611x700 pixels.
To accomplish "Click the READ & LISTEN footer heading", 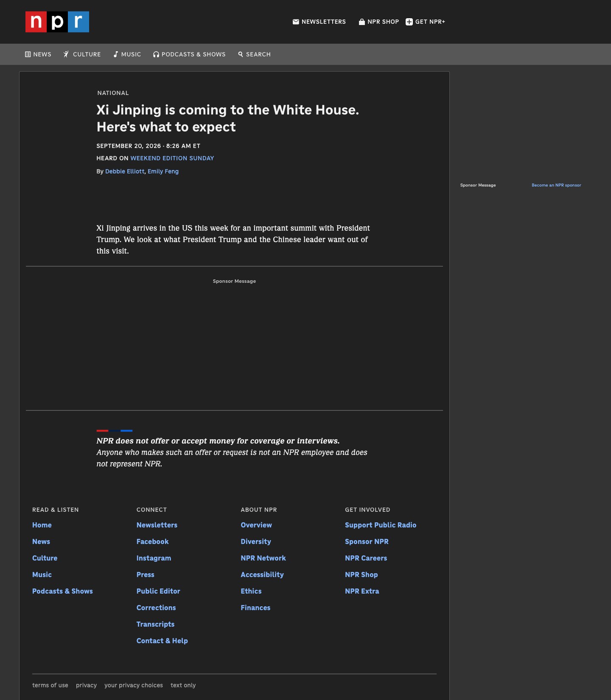I will [56, 510].
